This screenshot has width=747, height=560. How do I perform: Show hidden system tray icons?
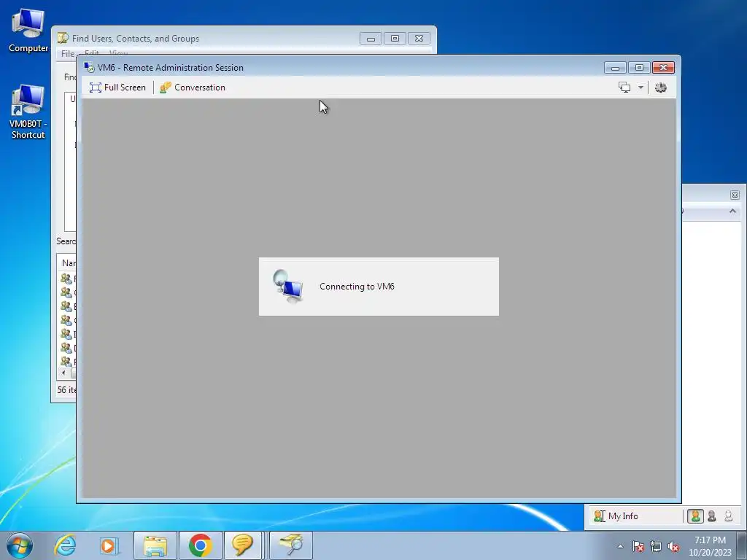coord(620,546)
